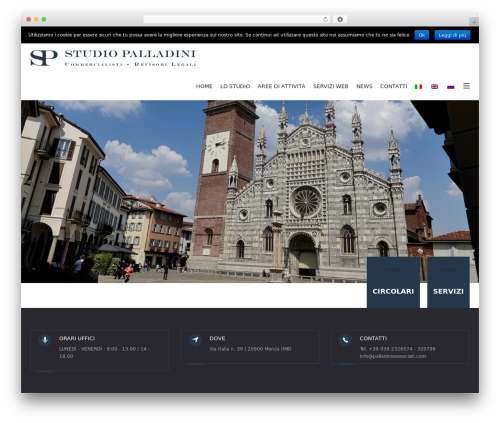Image resolution: width=500 pixels, height=423 pixels.
Task: Navigate to Contatti in the navigation bar
Action: (394, 86)
